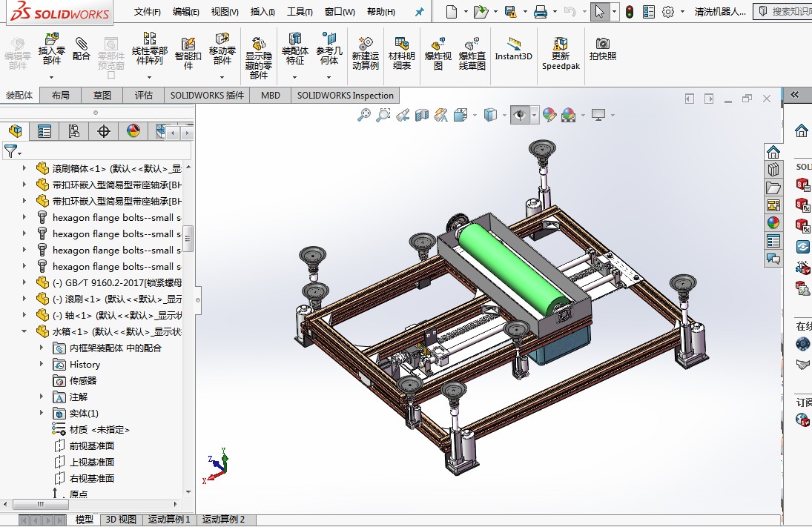
Task: Open the FeatureManager design tree tab
Action: coord(15,131)
